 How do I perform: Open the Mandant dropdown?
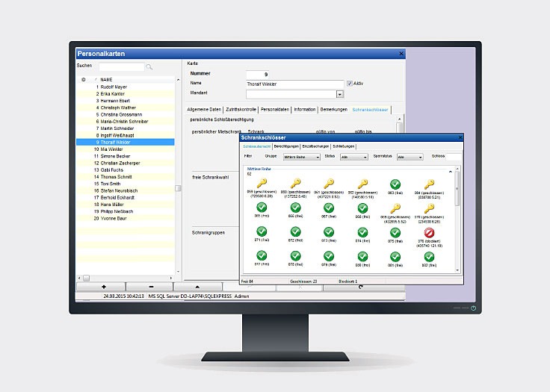point(340,95)
